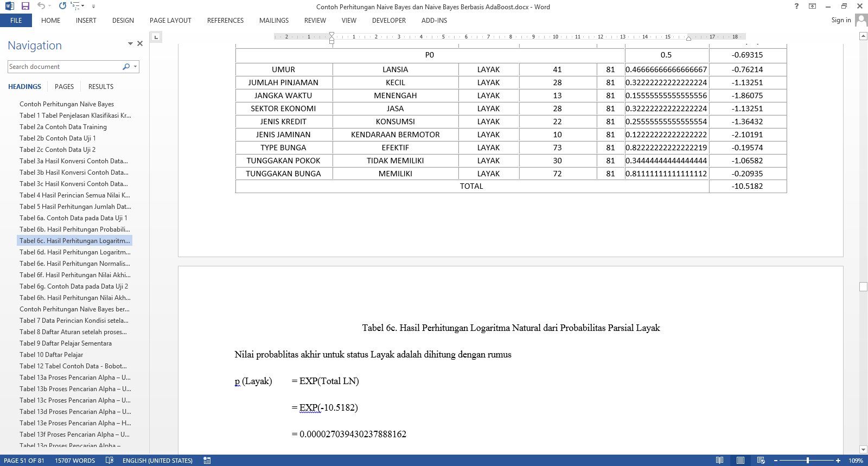This screenshot has height=466, width=868.
Task: Click Sign in at top right
Action: tap(841, 20)
